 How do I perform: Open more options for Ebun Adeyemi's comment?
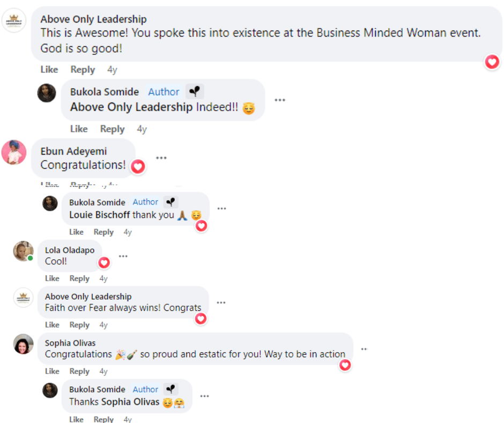161,158
